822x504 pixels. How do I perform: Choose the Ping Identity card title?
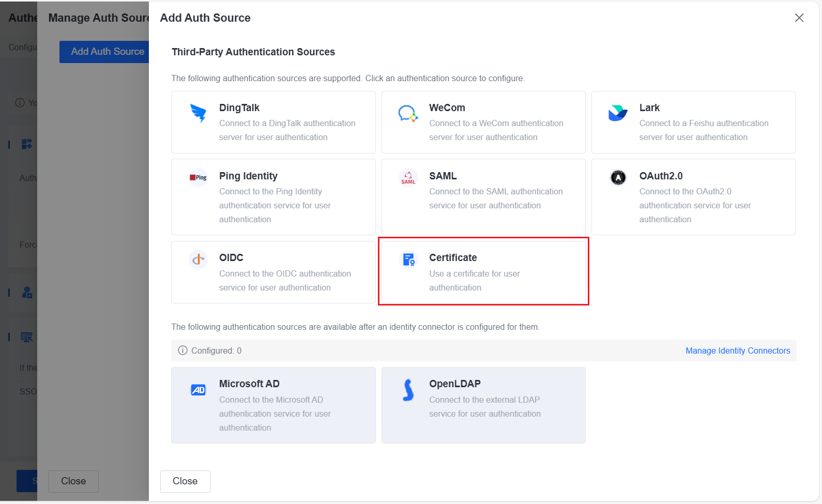pos(248,176)
